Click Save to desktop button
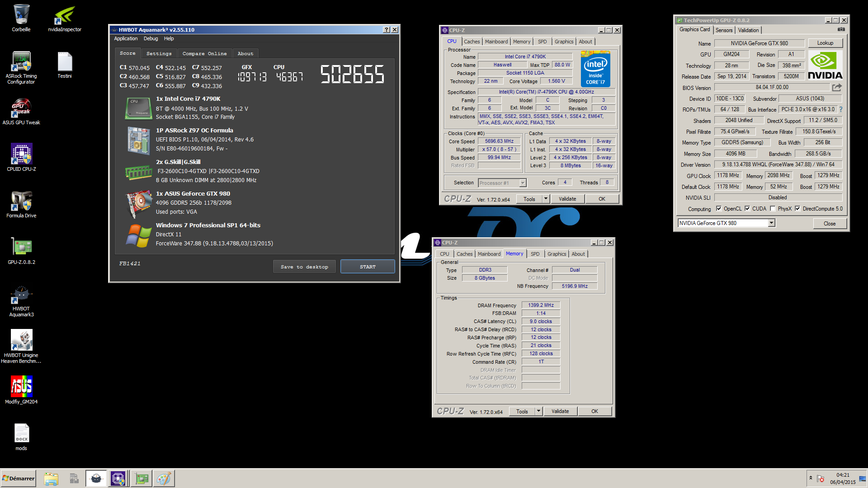Image resolution: width=868 pixels, height=488 pixels. (x=304, y=267)
